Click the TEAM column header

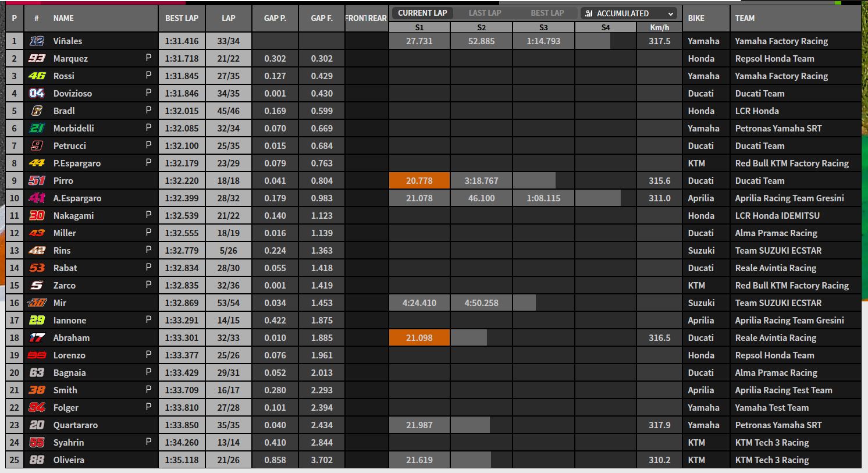coord(745,18)
